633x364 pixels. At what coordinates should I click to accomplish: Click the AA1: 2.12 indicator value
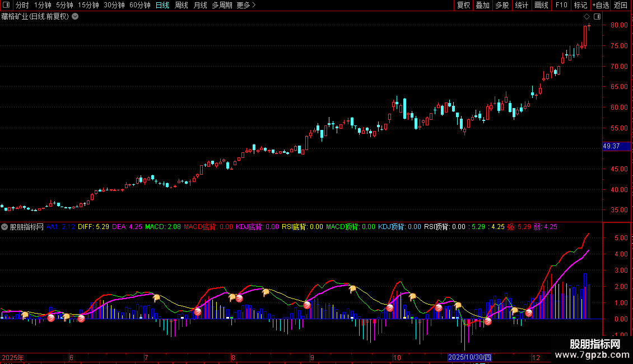pos(60,227)
